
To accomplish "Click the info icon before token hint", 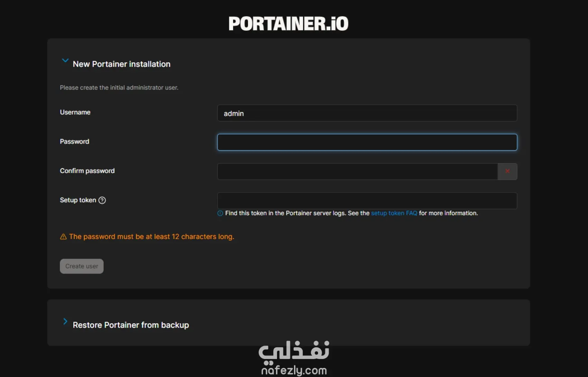I will [220, 213].
